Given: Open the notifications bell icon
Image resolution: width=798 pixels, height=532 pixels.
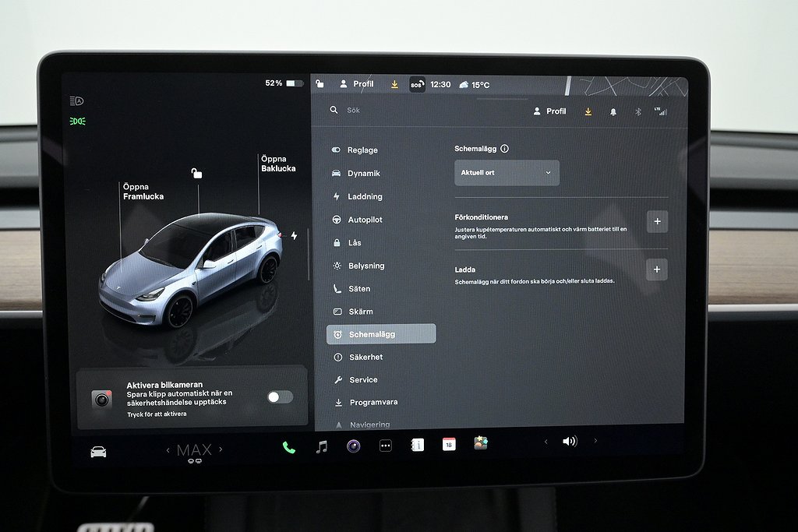Looking at the screenshot, I should click(613, 112).
